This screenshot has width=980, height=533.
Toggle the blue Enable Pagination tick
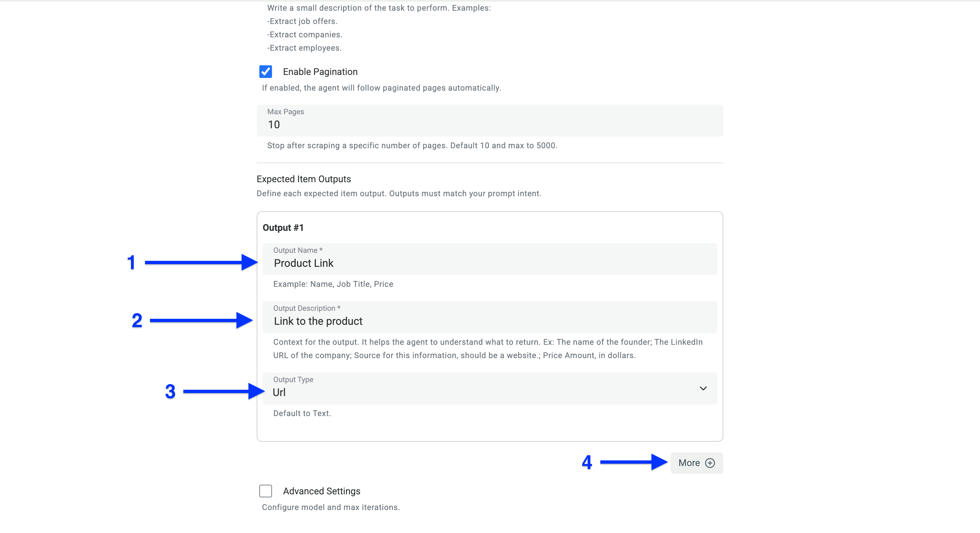click(266, 72)
